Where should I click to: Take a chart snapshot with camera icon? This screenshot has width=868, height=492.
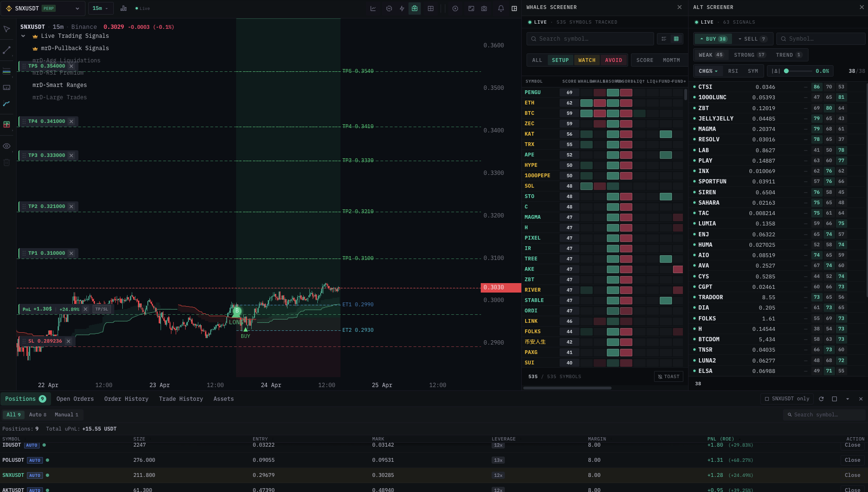484,9
